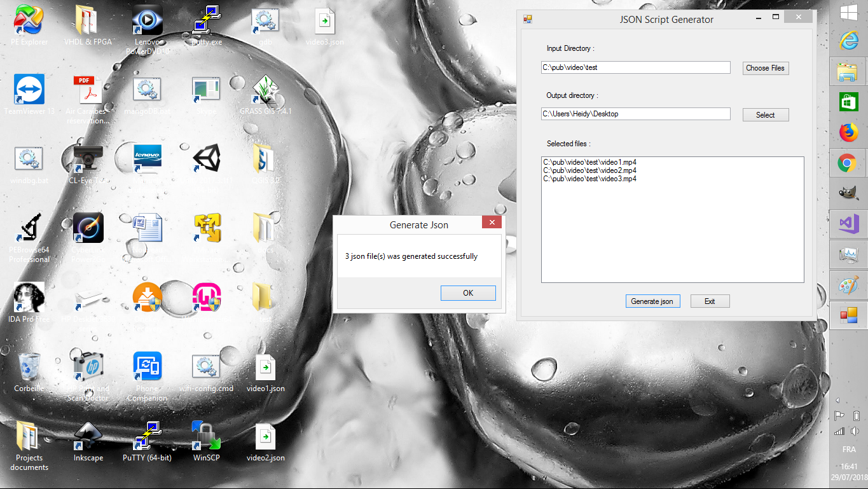
Task: Click the Output directory text field
Action: pyautogui.click(x=635, y=114)
